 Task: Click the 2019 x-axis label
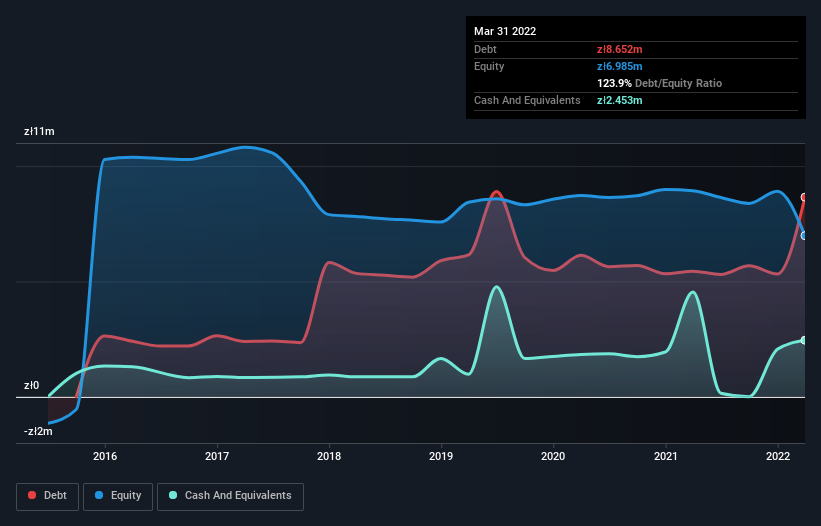point(441,456)
